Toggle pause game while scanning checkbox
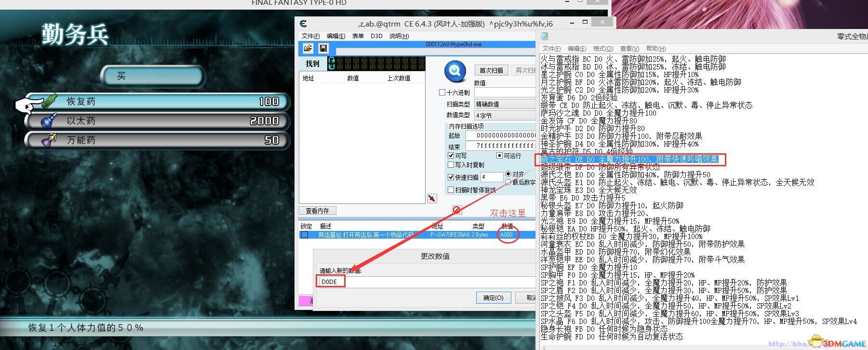Screen dimensions: 868x350 click(451, 190)
